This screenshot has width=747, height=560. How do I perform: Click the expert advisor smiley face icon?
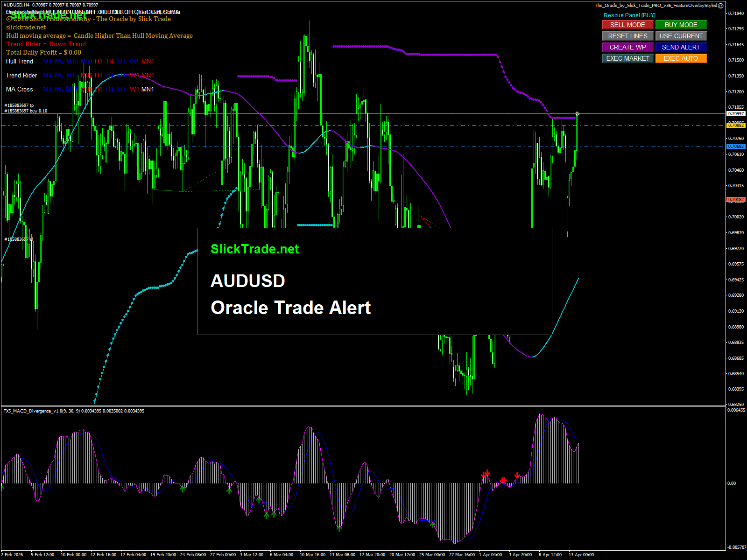tap(721, 6)
